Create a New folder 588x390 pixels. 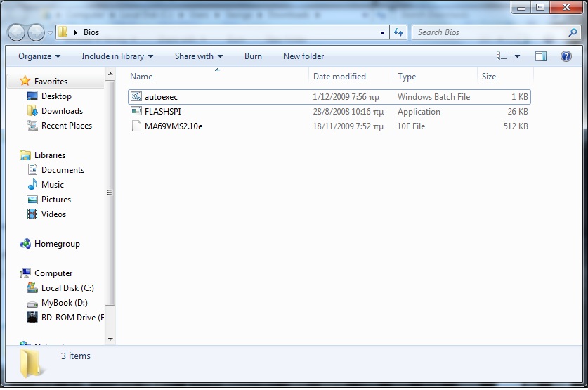(303, 56)
